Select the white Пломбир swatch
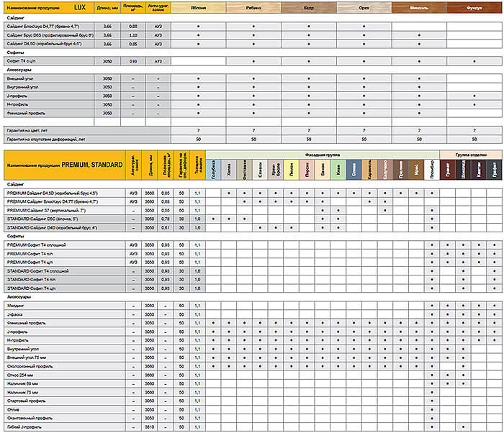The image size is (504, 433). 432,169
